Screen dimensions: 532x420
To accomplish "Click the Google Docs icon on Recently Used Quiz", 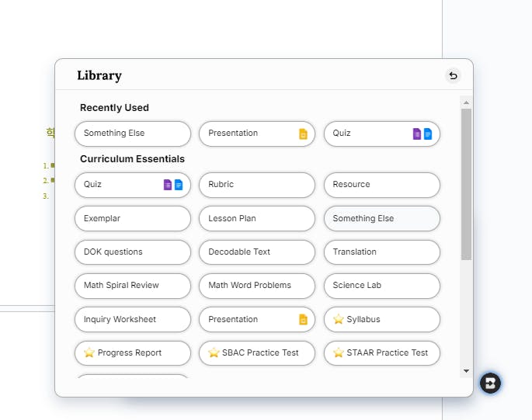I will (x=428, y=134).
